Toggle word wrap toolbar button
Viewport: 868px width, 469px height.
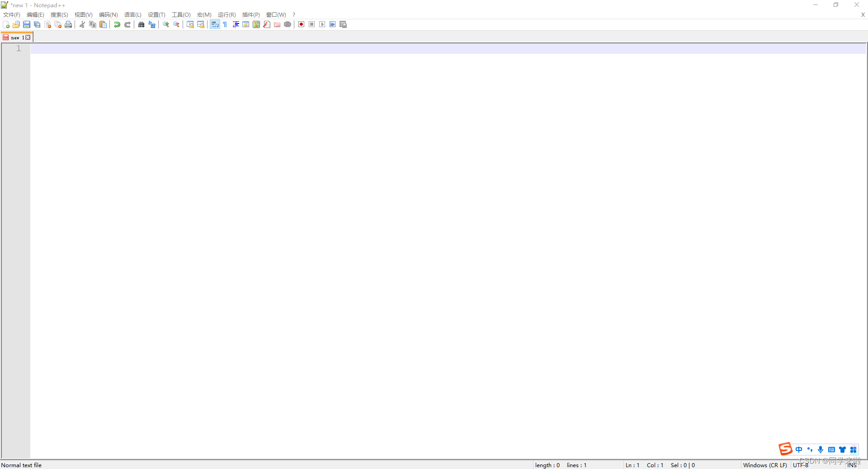(x=215, y=24)
